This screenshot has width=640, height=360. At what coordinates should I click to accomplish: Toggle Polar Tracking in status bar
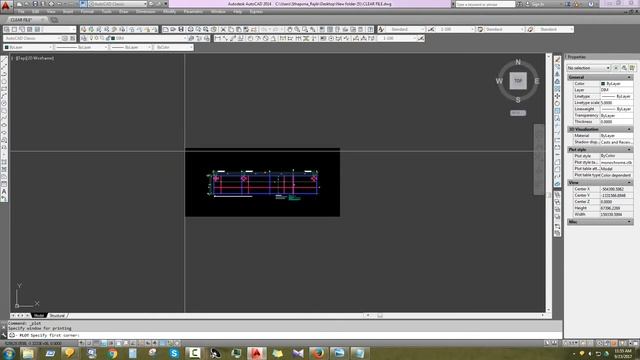click(111, 343)
